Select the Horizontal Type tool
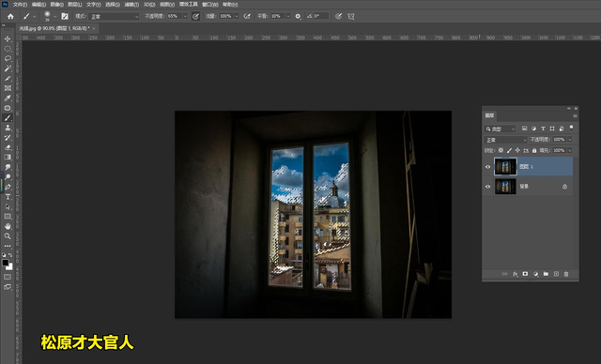This screenshot has width=601, height=364. tap(8, 197)
